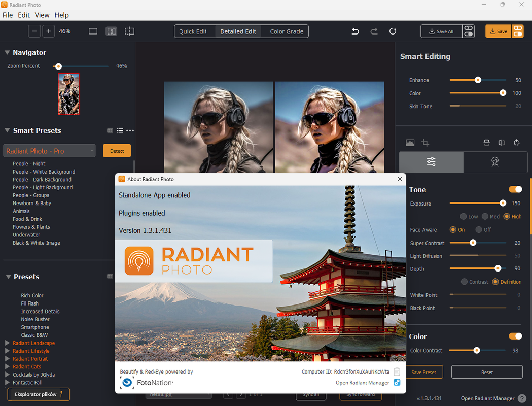Open Save All options toggle icon
The height and width of the screenshot is (406, 532).
468,31
